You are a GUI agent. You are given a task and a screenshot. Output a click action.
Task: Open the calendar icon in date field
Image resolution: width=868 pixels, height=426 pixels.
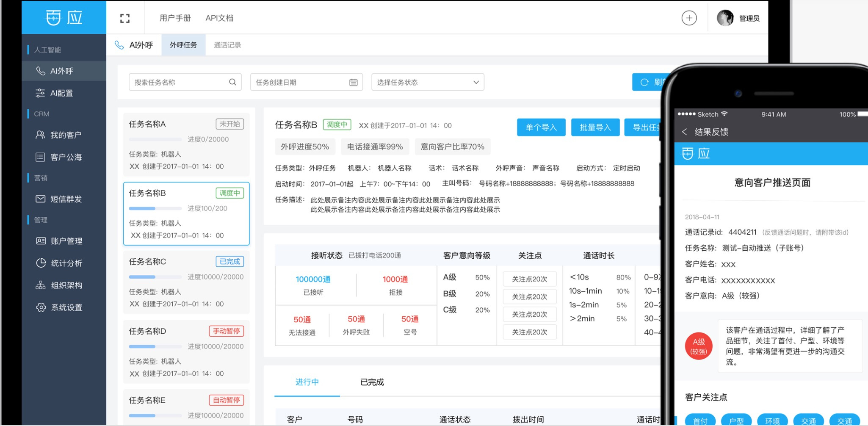click(353, 82)
